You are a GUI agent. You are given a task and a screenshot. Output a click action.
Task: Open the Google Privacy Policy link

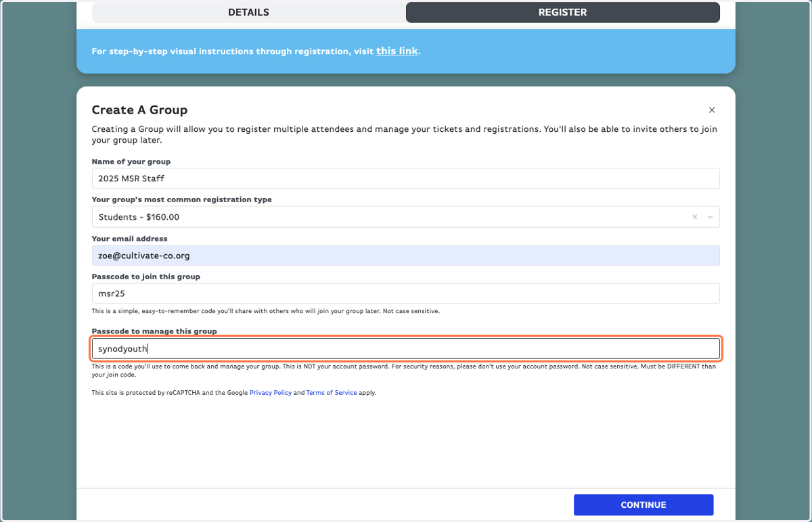point(271,393)
